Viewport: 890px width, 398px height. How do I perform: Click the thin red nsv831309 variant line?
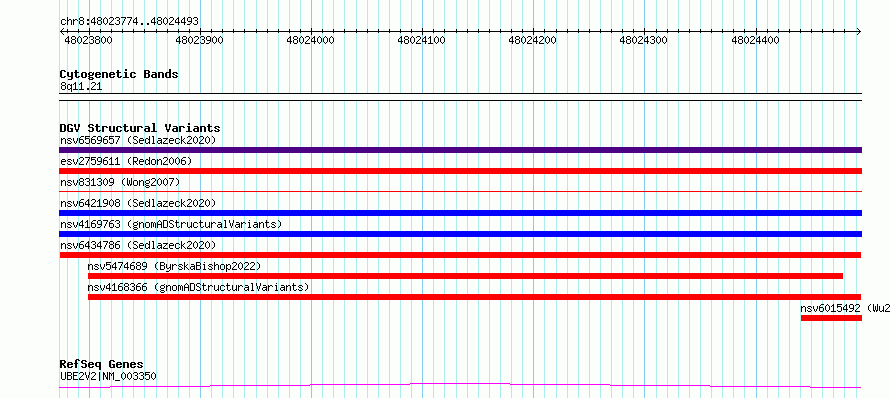pos(460,192)
